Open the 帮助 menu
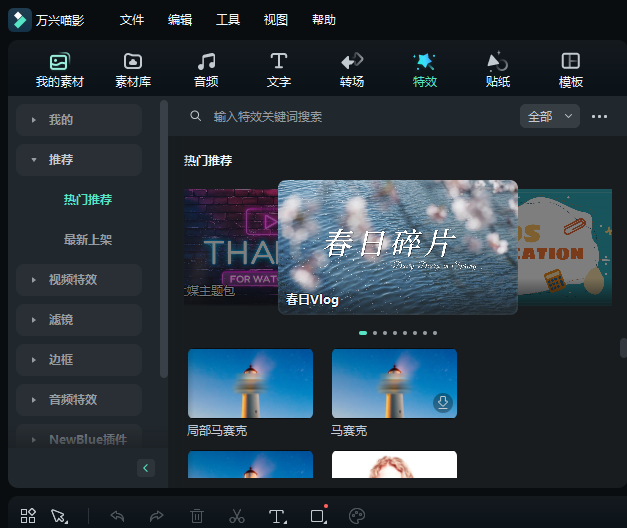Screen dimensions: 627x528 click(324, 20)
